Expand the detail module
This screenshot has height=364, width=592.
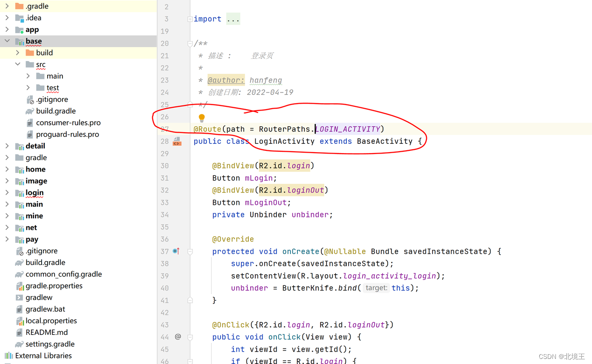7,146
